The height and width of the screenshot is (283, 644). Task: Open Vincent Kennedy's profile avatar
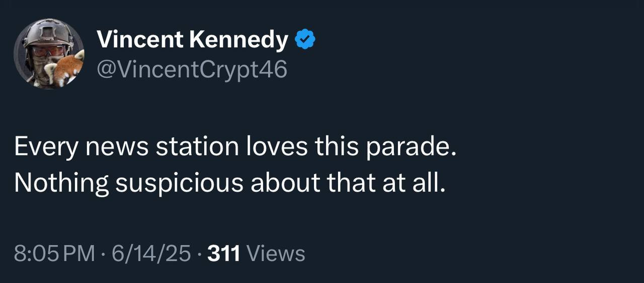click(49, 54)
